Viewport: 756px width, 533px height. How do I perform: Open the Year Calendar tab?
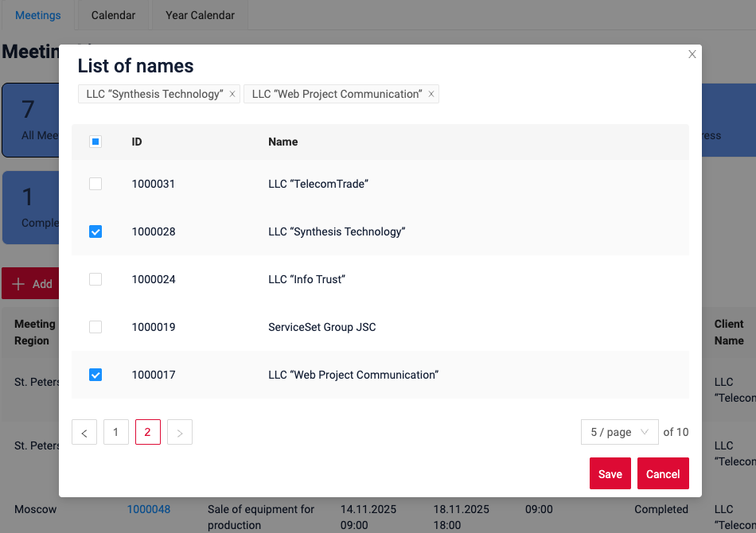200,15
